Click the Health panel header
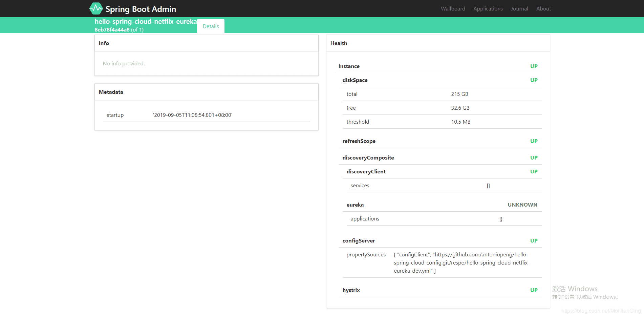The height and width of the screenshot is (317, 644). coord(338,43)
